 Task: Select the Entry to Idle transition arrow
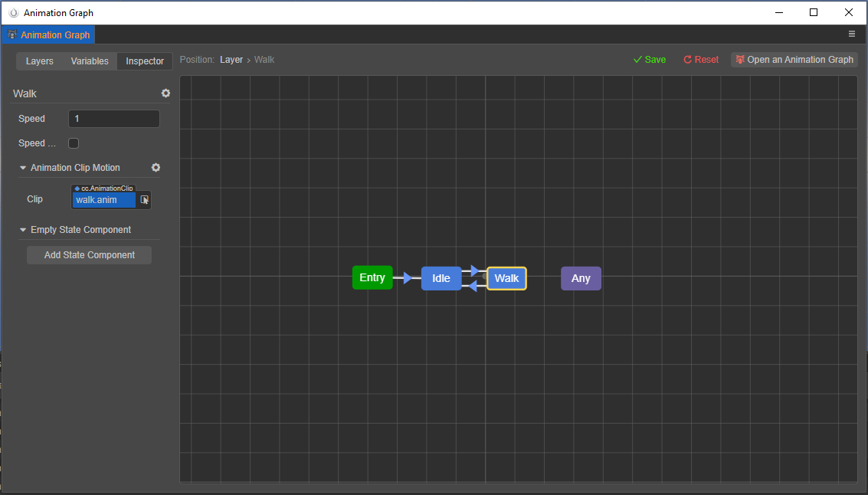407,278
